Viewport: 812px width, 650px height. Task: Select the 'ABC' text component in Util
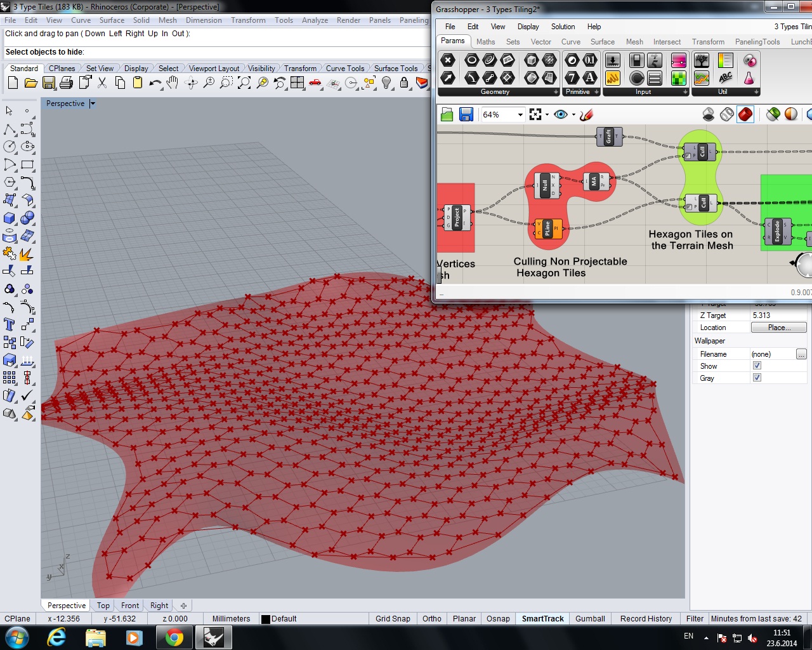click(725, 77)
